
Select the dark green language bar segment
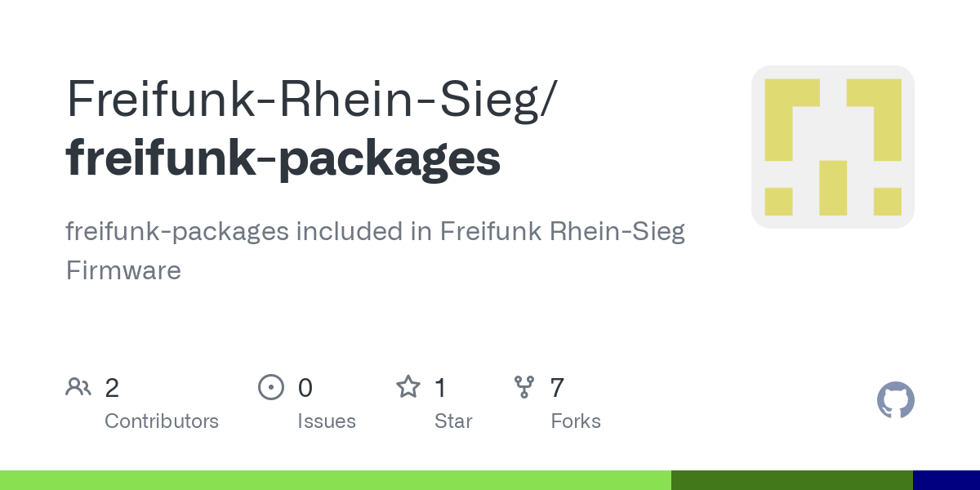pyautogui.click(x=792, y=480)
